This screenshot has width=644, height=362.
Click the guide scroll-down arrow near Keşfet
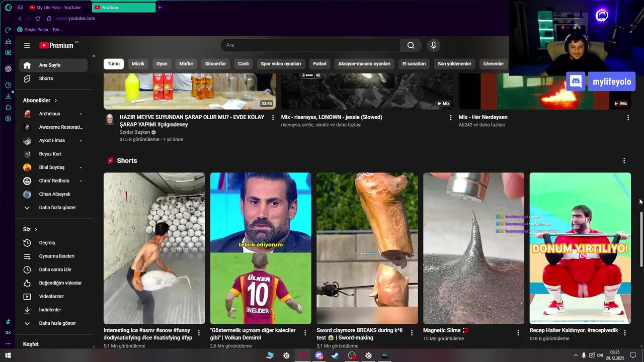(x=94, y=346)
